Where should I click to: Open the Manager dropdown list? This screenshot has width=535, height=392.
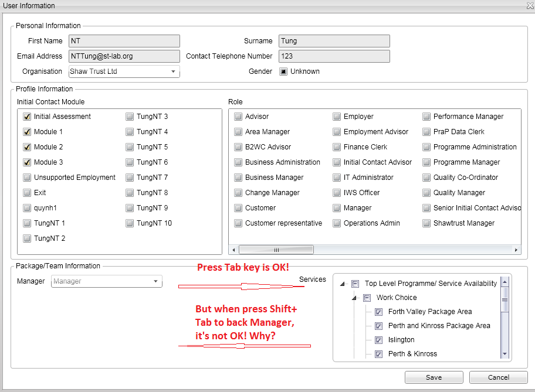[155, 281]
